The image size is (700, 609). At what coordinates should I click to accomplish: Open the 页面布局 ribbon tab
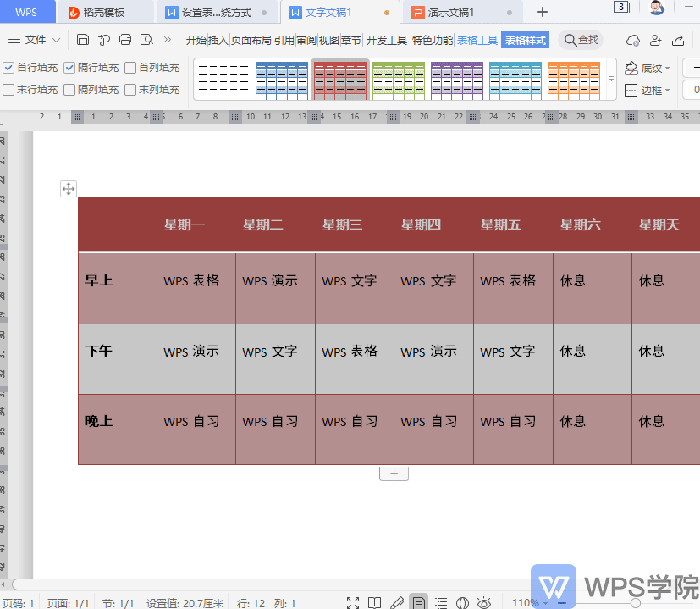point(251,40)
